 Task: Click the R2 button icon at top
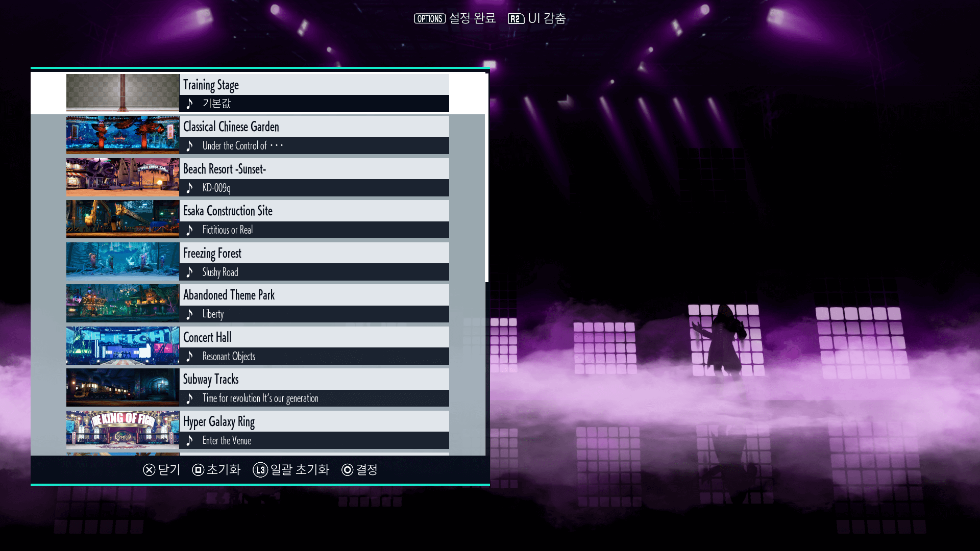pos(516,19)
